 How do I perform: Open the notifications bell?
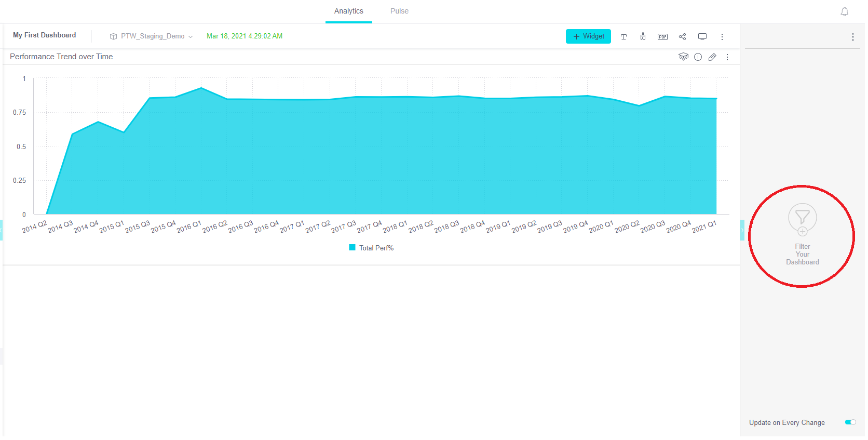pyautogui.click(x=844, y=11)
